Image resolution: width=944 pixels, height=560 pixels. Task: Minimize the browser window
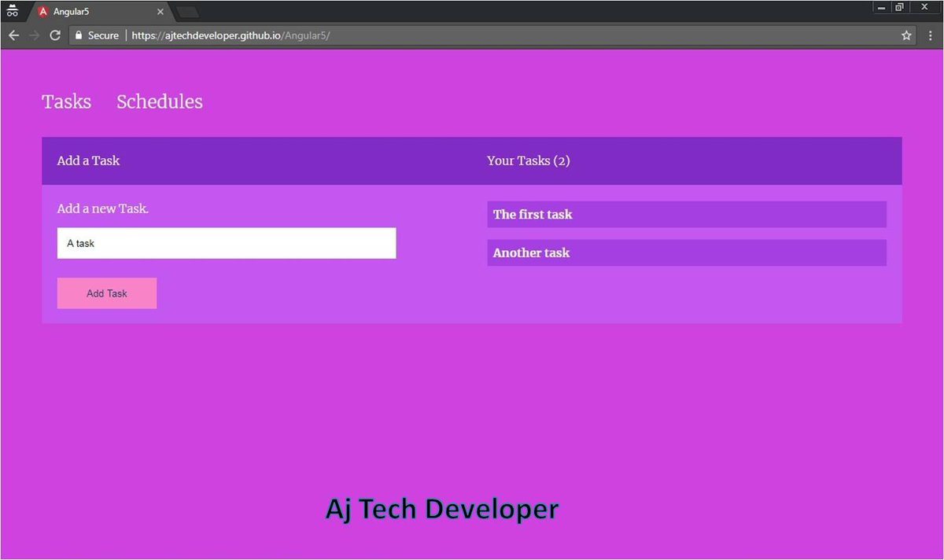[881, 7]
